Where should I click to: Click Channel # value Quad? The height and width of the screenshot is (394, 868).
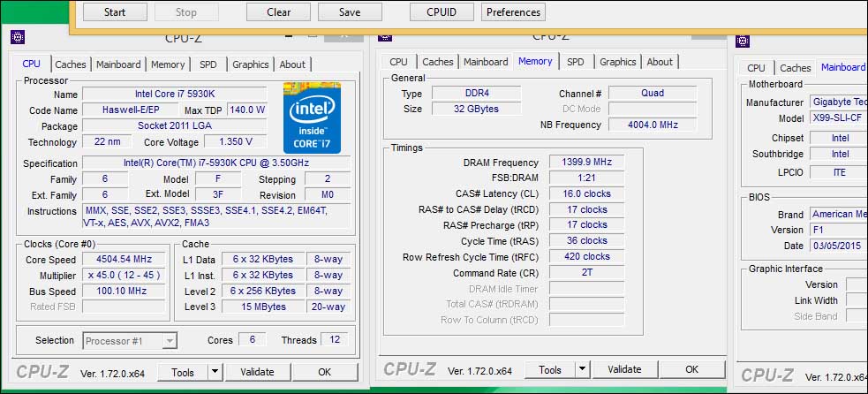653,93
